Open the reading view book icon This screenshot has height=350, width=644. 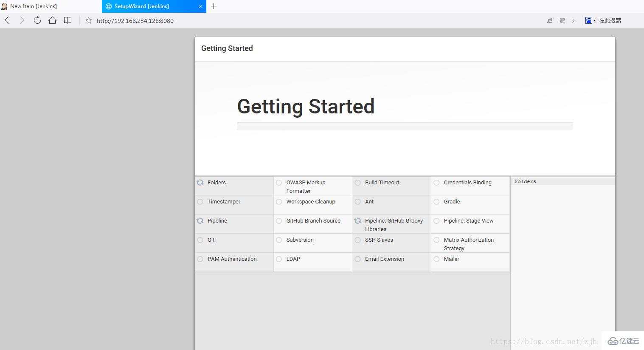[67, 20]
